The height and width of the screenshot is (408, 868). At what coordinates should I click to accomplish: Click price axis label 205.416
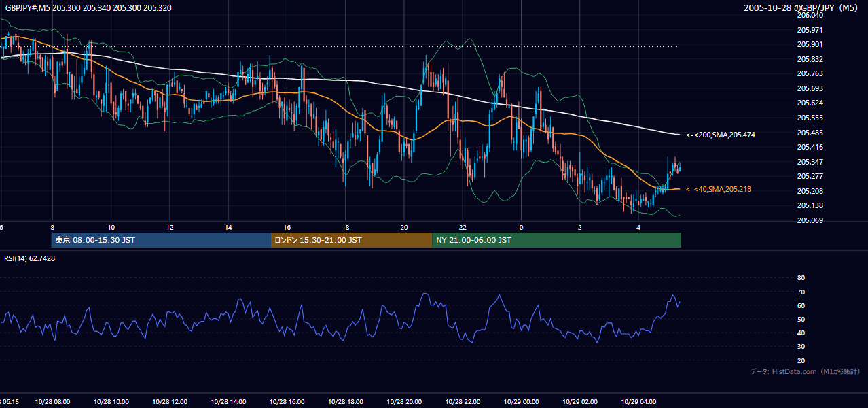point(810,147)
